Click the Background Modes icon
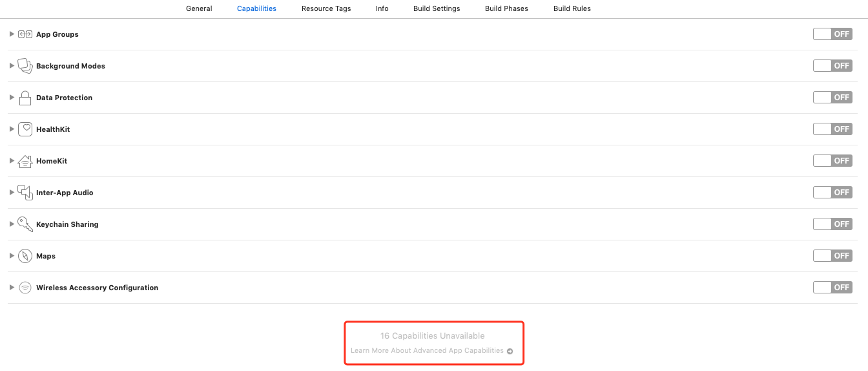868x371 pixels. (x=25, y=66)
